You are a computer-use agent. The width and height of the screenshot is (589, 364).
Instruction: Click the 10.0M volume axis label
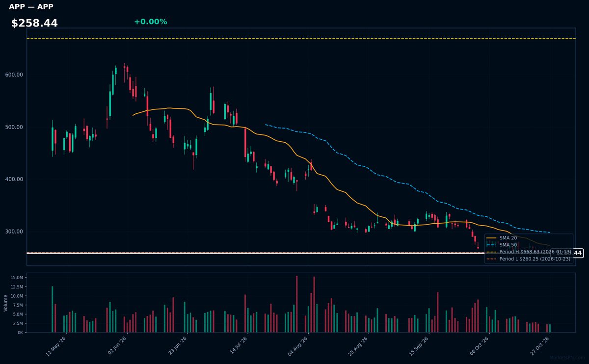pyautogui.click(x=17, y=296)
